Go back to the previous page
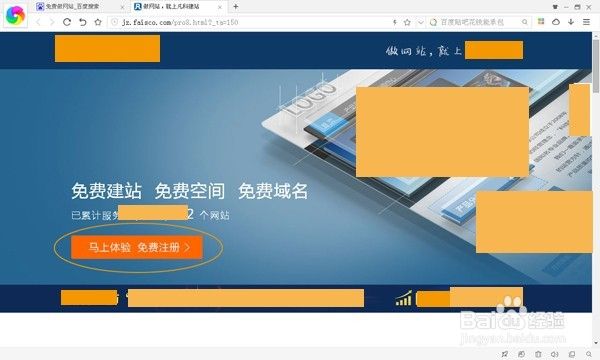 (38, 22)
